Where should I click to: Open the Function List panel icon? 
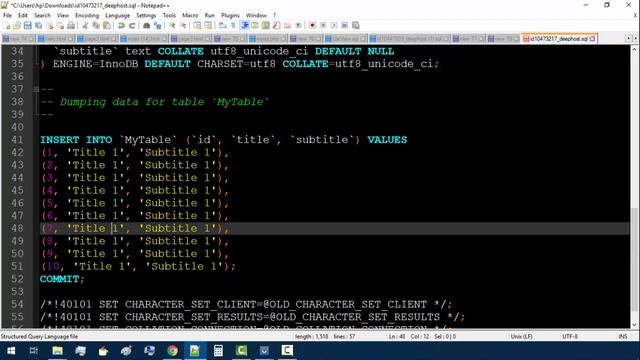276,25
